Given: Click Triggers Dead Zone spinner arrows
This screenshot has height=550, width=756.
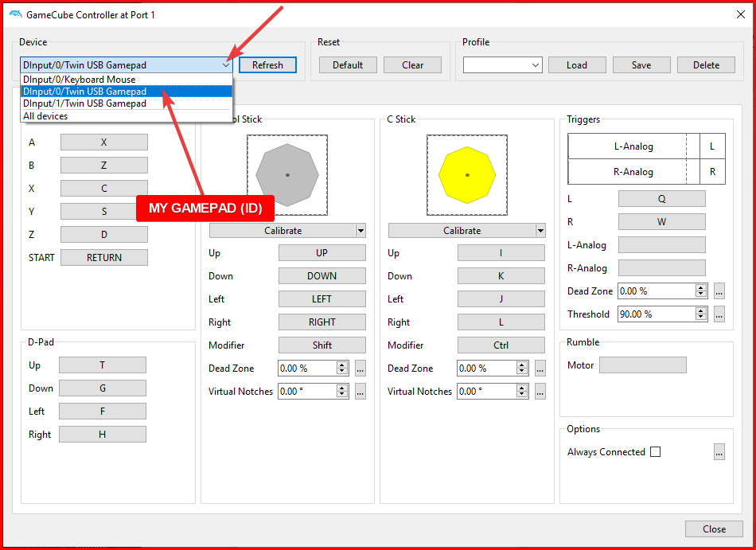Looking at the screenshot, I should pyautogui.click(x=702, y=291).
